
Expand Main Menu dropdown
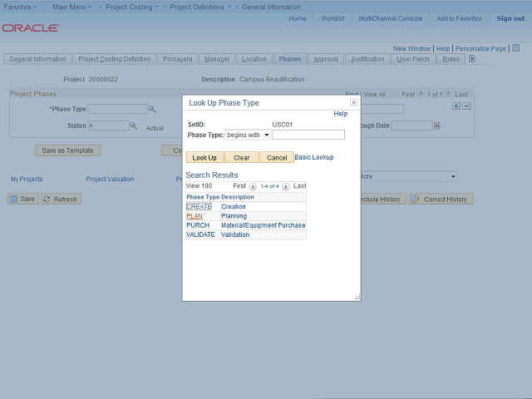72,7
